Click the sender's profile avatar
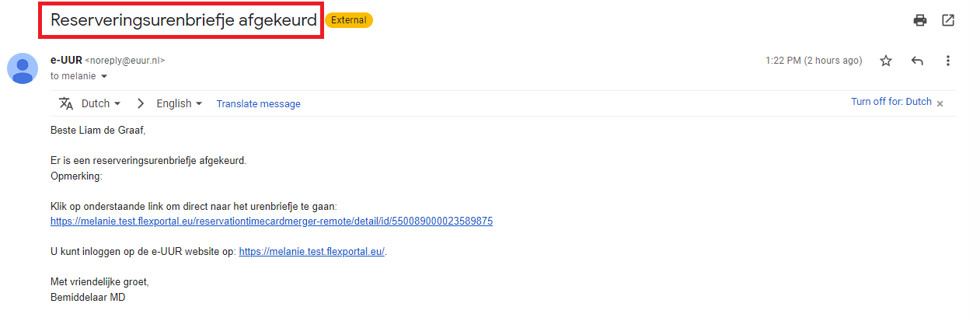 (23, 68)
